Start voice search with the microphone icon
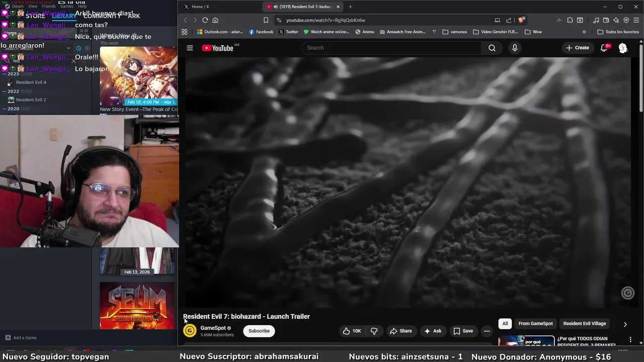 [514, 48]
